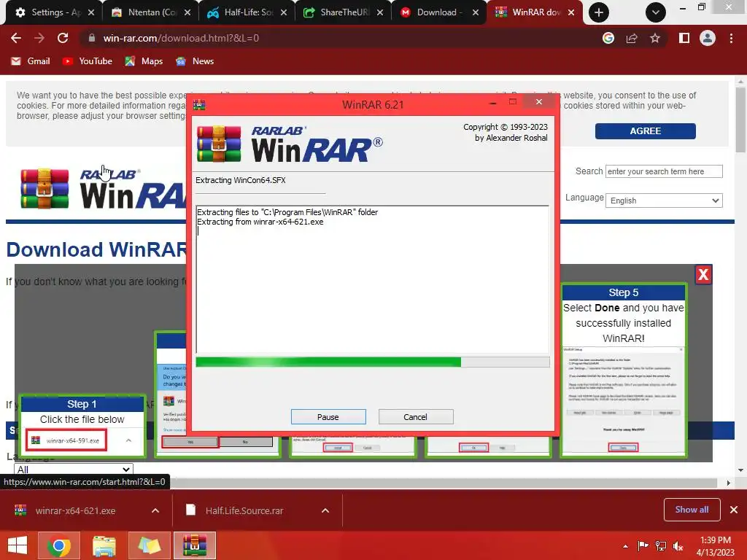Open the Action Center flag icon
The height and width of the screenshot is (560, 747).
pos(643,546)
